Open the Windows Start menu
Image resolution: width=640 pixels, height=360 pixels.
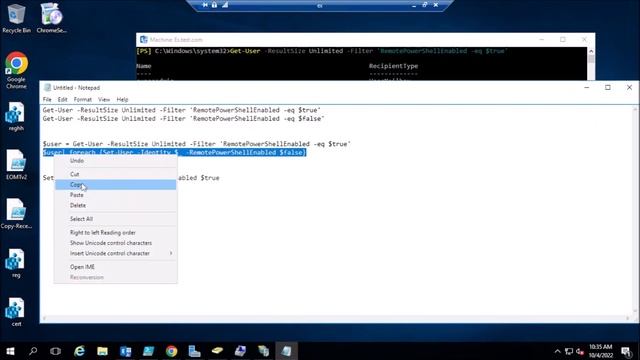point(10,351)
